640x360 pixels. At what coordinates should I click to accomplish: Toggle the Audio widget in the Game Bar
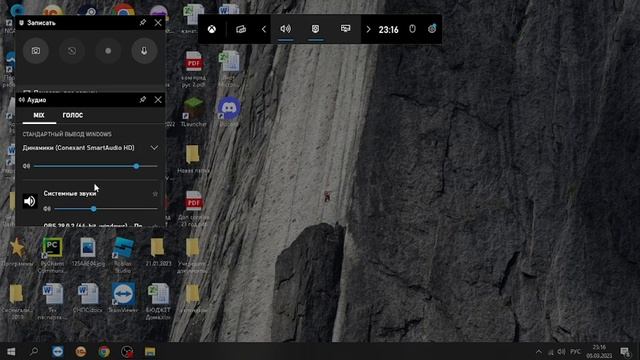click(286, 29)
